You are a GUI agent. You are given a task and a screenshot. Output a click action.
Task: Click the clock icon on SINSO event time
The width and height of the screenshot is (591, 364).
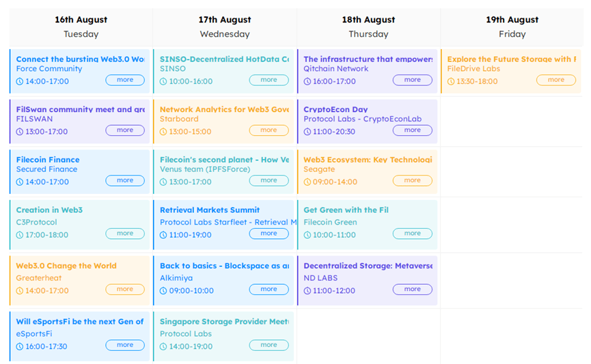163,81
